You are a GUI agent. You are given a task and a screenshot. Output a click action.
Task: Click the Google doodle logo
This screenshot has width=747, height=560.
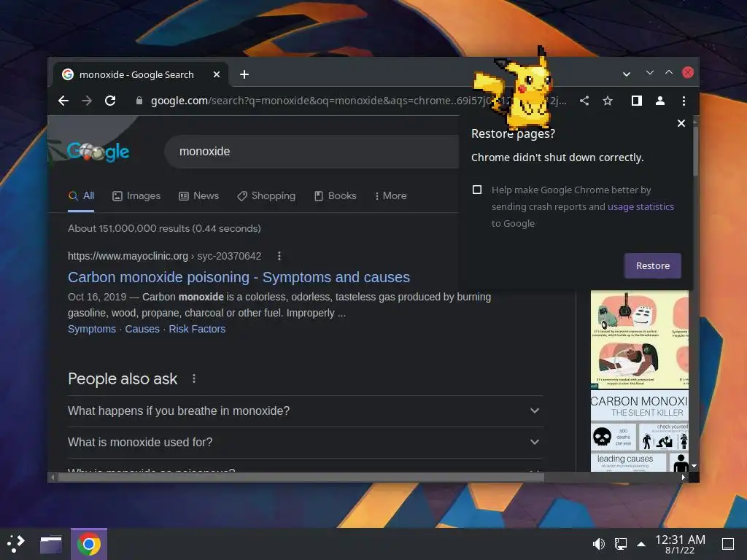[x=98, y=152]
